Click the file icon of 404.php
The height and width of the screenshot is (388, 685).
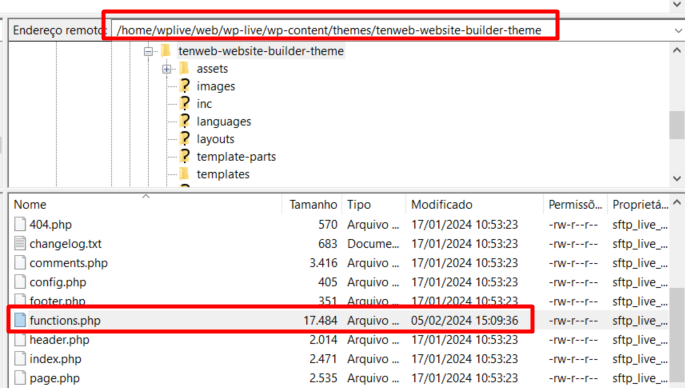pos(20,224)
